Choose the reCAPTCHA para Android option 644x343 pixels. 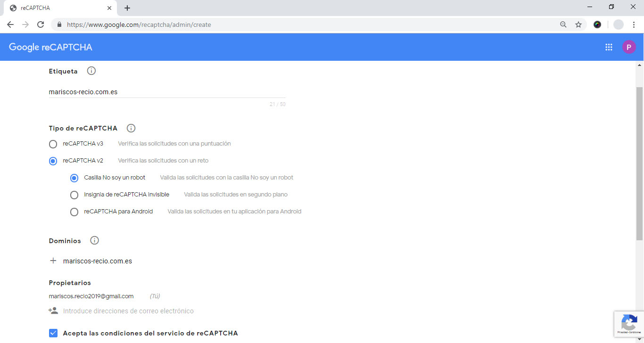coord(74,212)
